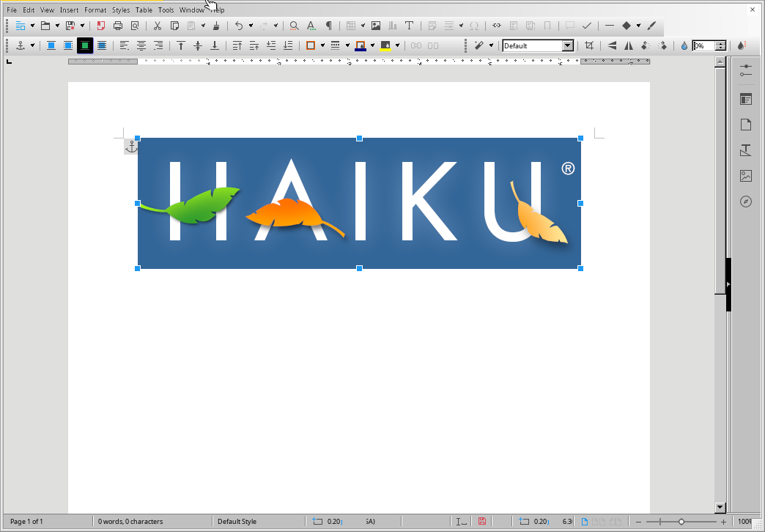Open the Tools menu
The height and width of the screenshot is (532, 765).
click(166, 10)
